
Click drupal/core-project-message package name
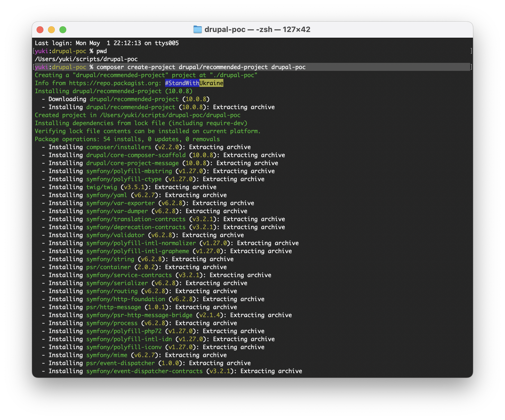click(133, 163)
